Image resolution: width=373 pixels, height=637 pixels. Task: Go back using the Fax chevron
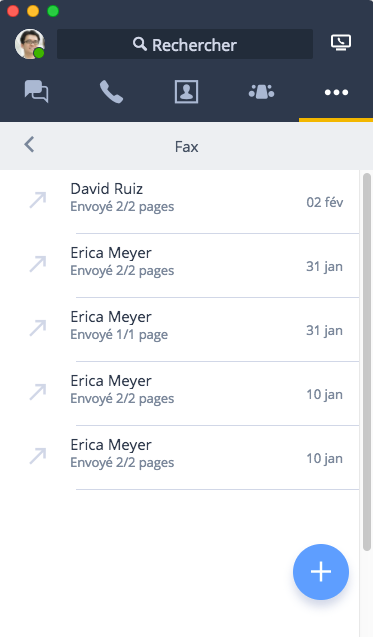point(29,144)
